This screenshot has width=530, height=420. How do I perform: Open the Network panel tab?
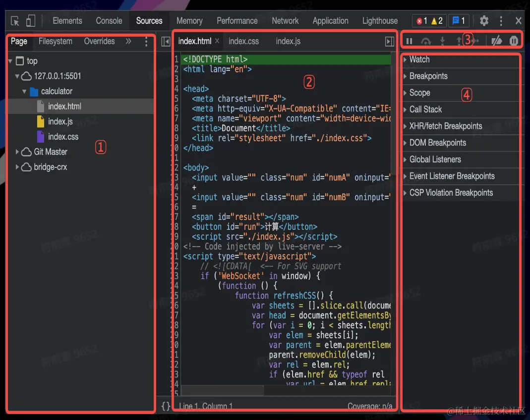285,21
